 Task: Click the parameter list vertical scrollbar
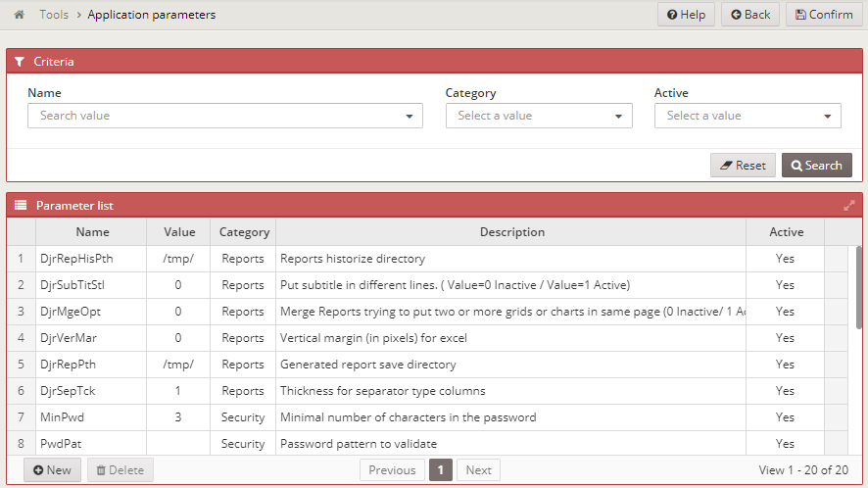pyautogui.click(x=859, y=288)
